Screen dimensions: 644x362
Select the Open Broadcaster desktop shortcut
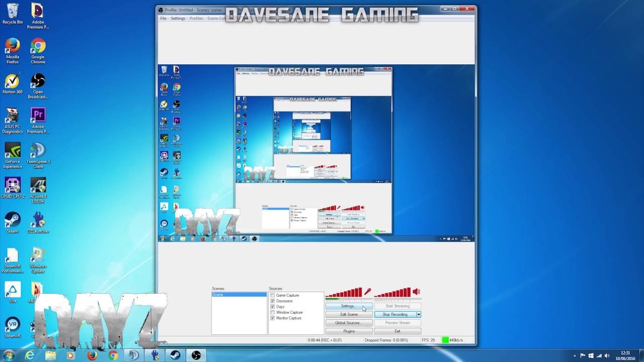[x=38, y=86]
